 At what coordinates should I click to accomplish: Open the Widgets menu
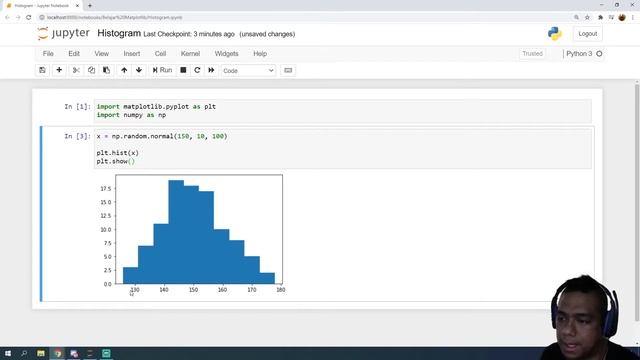tap(227, 53)
